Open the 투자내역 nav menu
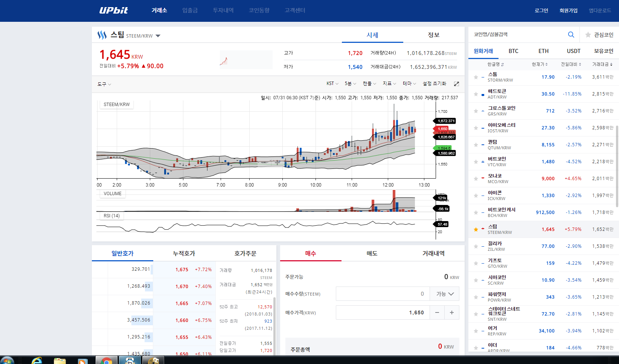The image size is (619, 364). pos(223,11)
